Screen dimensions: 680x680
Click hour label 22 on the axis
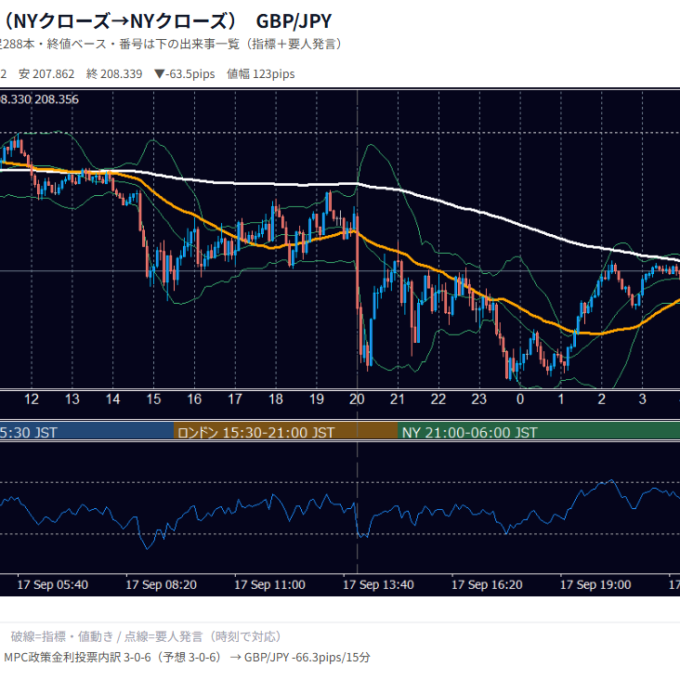pos(438,399)
